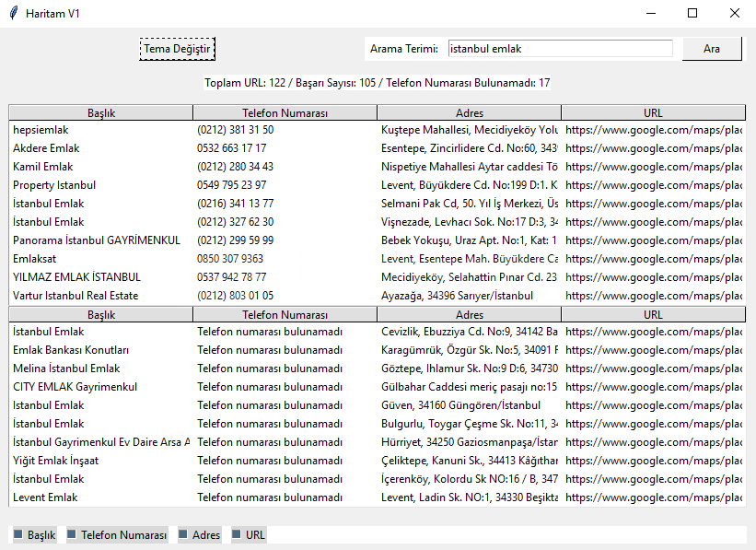The height and width of the screenshot is (550, 756).
Task: Click address Bulgurlu, Toygar Çeşme Sk.
Action: pyautogui.click(x=470, y=424)
